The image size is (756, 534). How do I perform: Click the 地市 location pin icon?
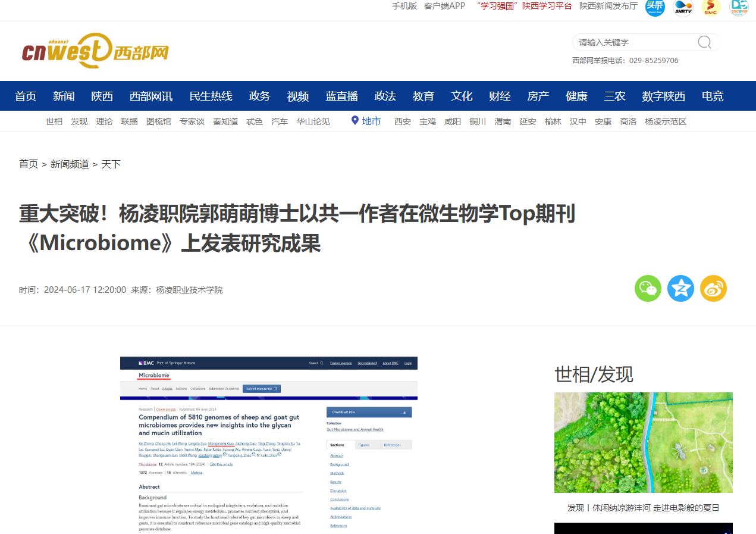pos(355,121)
